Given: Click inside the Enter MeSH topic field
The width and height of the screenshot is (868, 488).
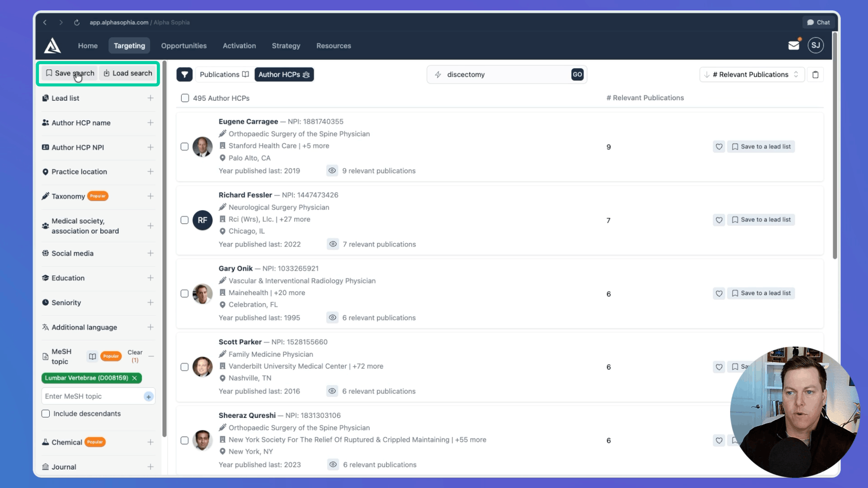Looking at the screenshot, I should click(90, 396).
